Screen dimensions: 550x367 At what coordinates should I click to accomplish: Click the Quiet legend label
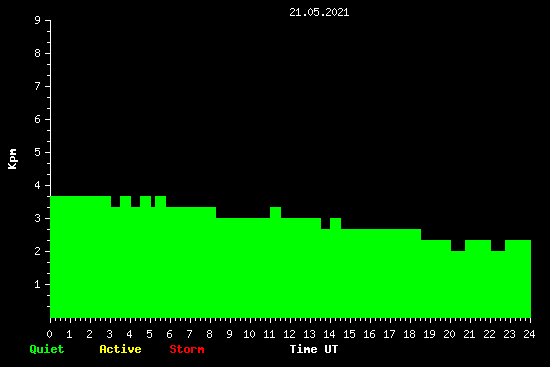(47, 349)
